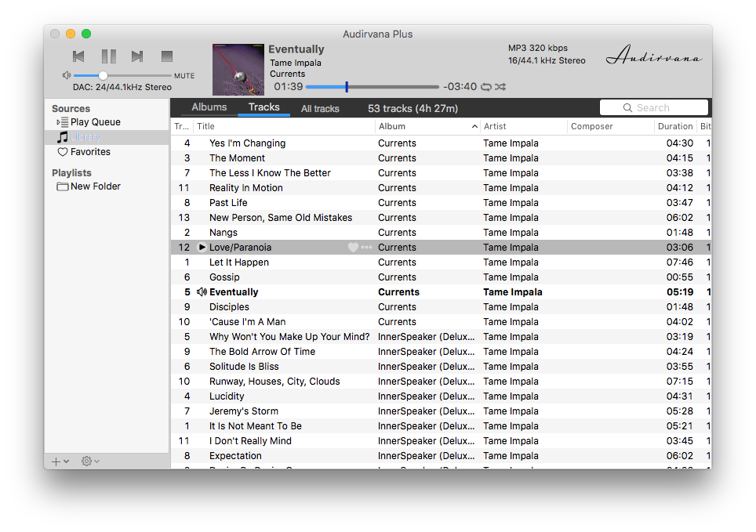Select the track Past Life
The width and height of the screenshot is (756, 532).
coord(441,203)
